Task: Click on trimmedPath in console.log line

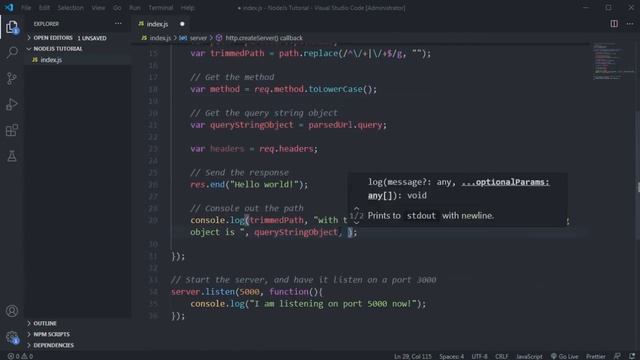Action: point(277,220)
